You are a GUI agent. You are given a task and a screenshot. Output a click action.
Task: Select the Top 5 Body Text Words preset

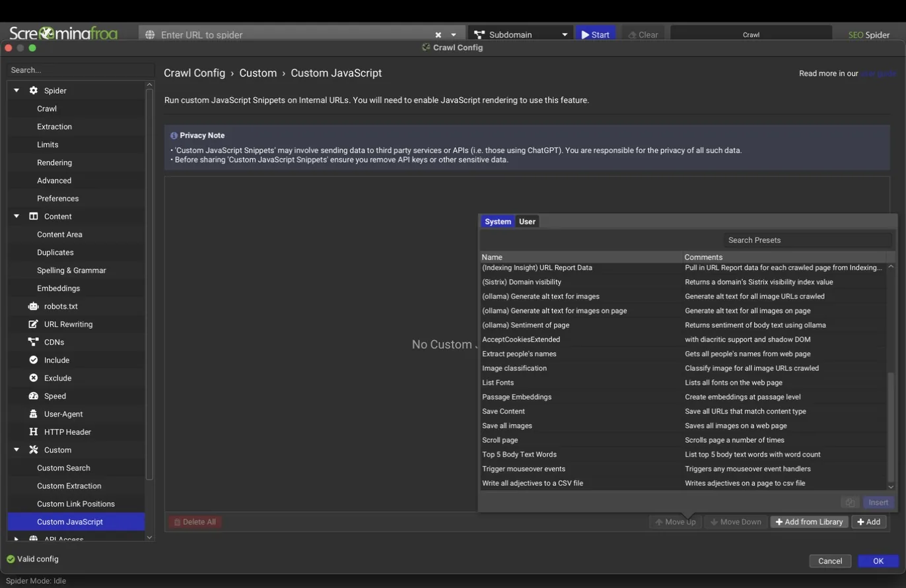pyautogui.click(x=683, y=454)
